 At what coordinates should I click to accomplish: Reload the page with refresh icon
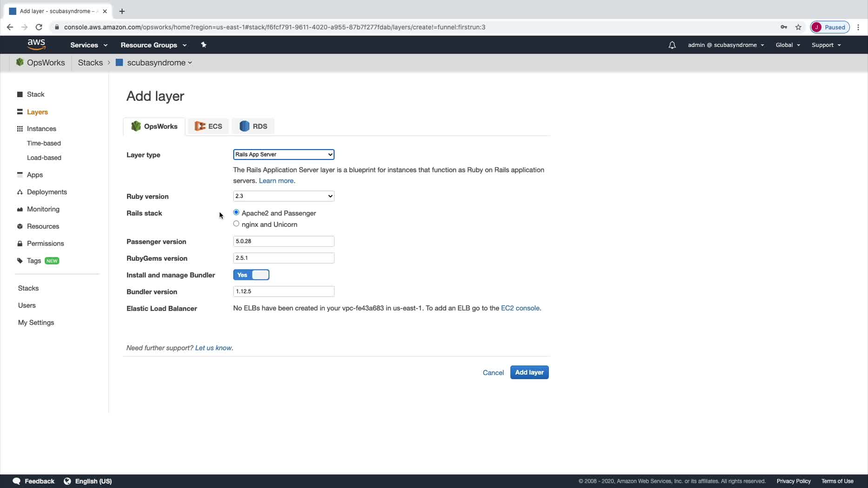click(39, 27)
